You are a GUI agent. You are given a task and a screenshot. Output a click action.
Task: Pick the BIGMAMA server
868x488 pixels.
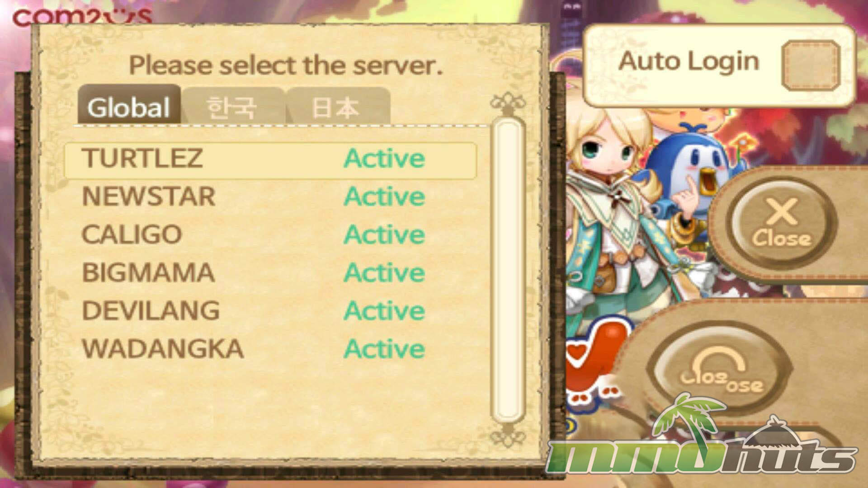pyautogui.click(x=270, y=273)
